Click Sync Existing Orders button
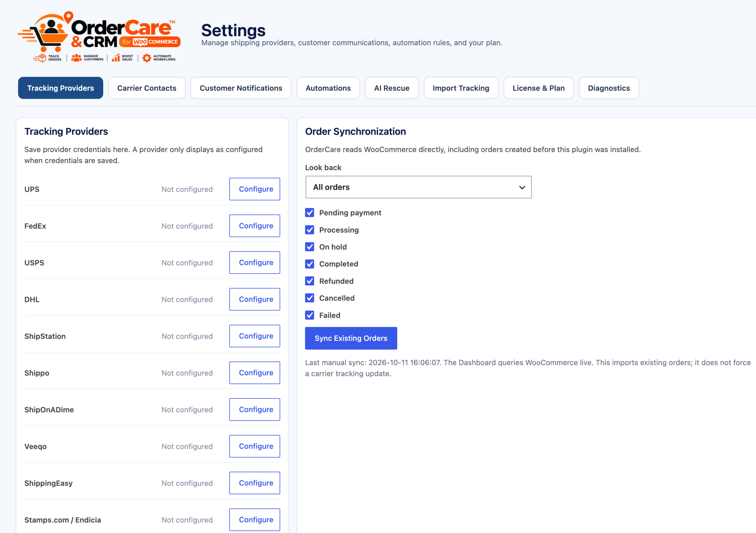Screen dimensions: 756x533 351,338
